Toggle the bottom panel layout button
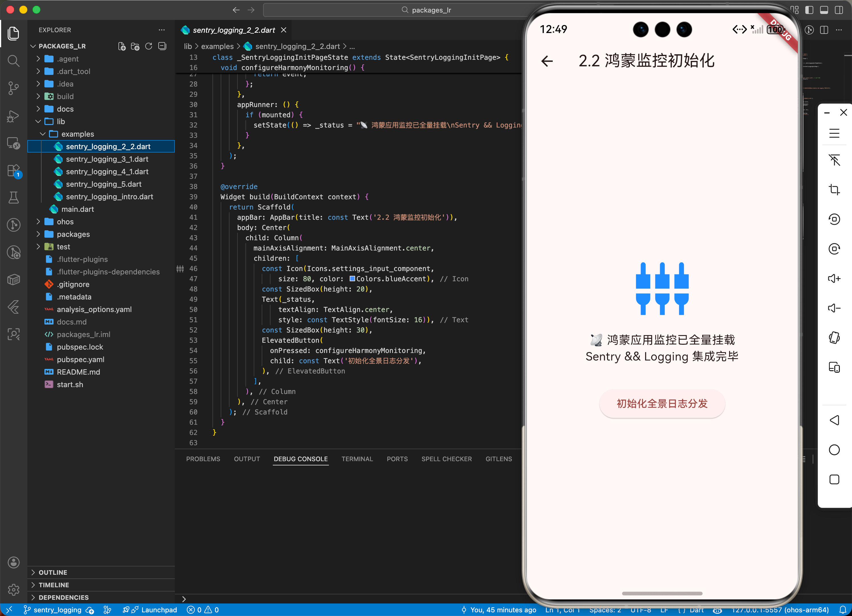This screenshot has height=616, width=852. click(824, 10)
